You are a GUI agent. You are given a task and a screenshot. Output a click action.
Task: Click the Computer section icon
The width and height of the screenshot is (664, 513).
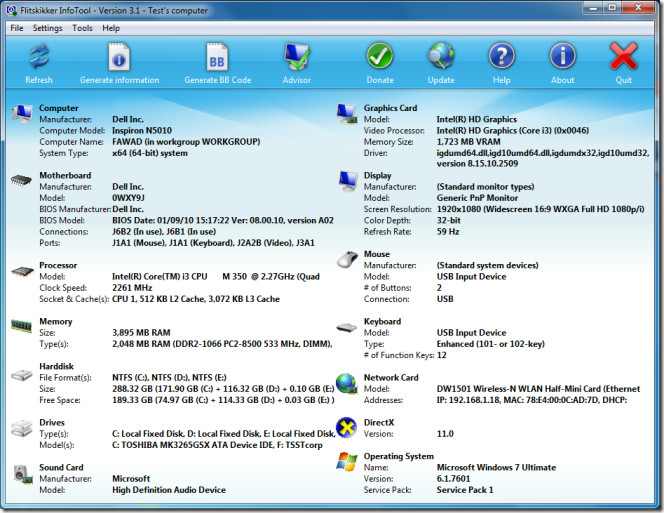click(22, 113)
